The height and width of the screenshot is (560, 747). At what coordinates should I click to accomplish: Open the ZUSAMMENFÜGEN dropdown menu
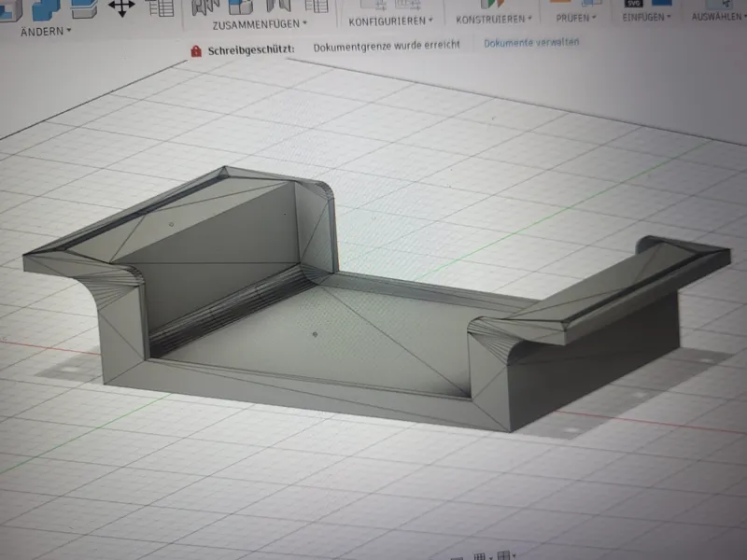pyautogui.click(x=260, y=24)
